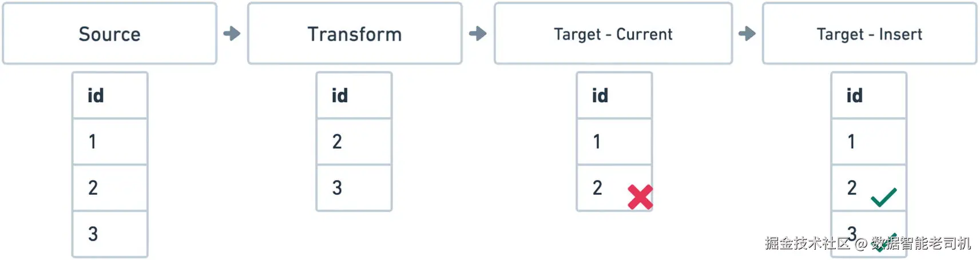Image resolution: width=980 pixels, height=260 pixels.
Task: Click the id header in Transform table
Action: pos(354,95)
